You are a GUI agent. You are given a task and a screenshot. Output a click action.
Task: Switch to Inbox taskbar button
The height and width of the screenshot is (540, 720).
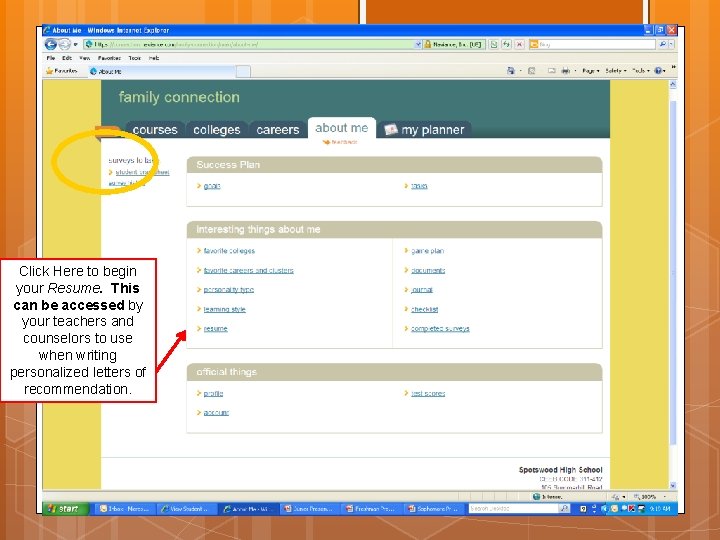coord(125,509)
